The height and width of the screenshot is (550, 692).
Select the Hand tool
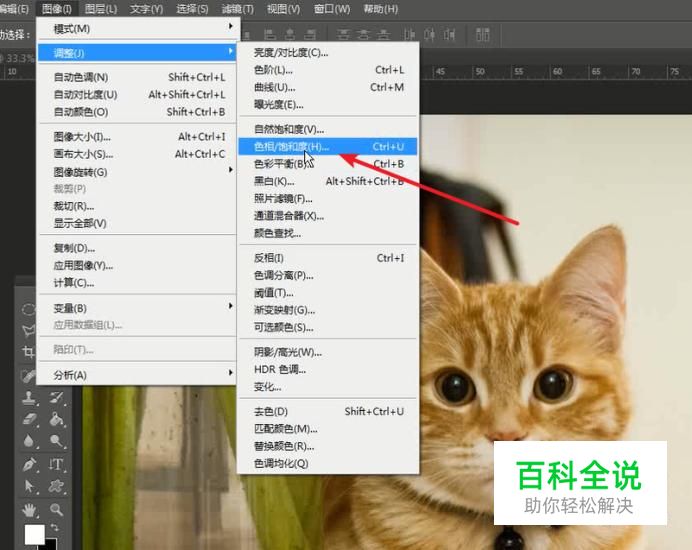click(x=30, y=510)
